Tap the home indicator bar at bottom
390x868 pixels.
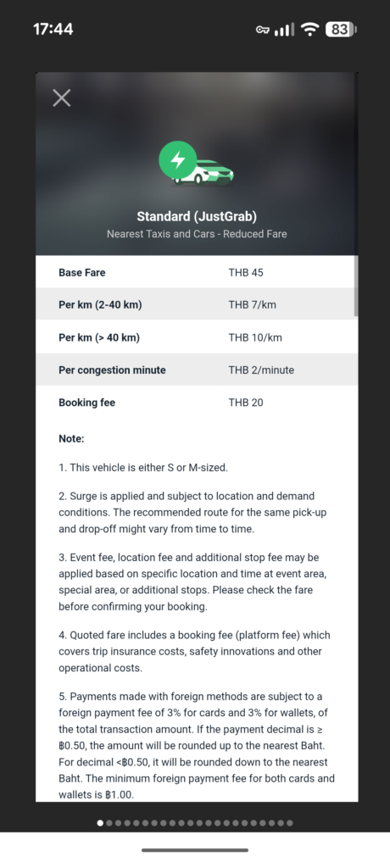(x=195, y=849)
